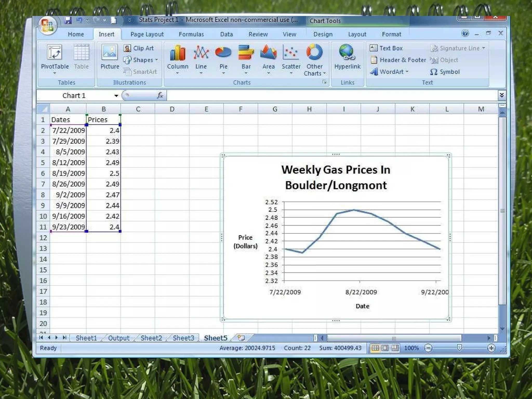Switch to Normal view in status bar

click(375, 348)
